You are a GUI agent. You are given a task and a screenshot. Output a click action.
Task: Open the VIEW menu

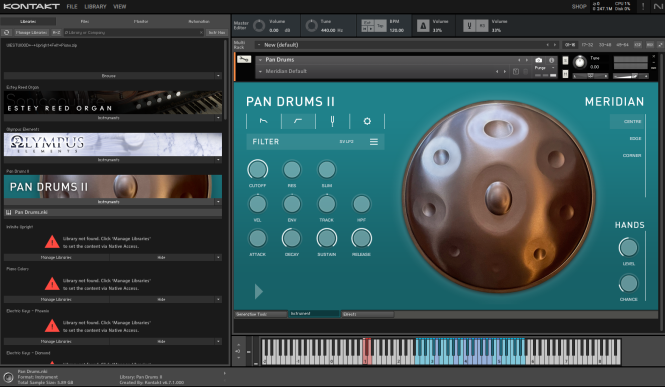pyautogui.click(x=120, y=6)
